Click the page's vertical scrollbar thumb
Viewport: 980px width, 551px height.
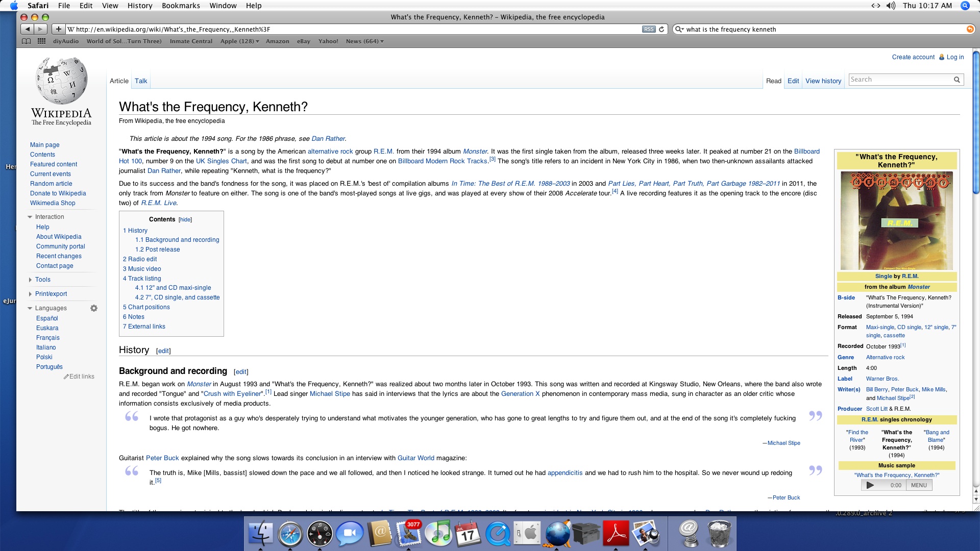(x=976, y=122)
